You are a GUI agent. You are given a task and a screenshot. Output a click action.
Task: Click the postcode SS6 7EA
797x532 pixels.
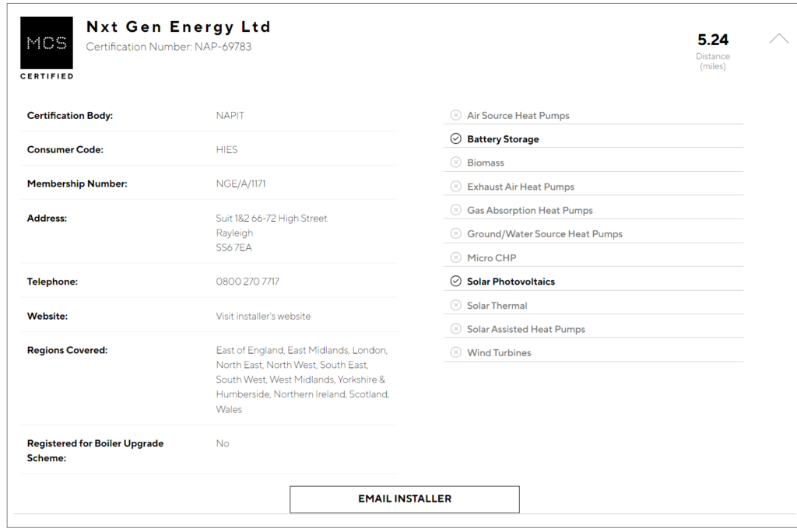click(233, 247)
